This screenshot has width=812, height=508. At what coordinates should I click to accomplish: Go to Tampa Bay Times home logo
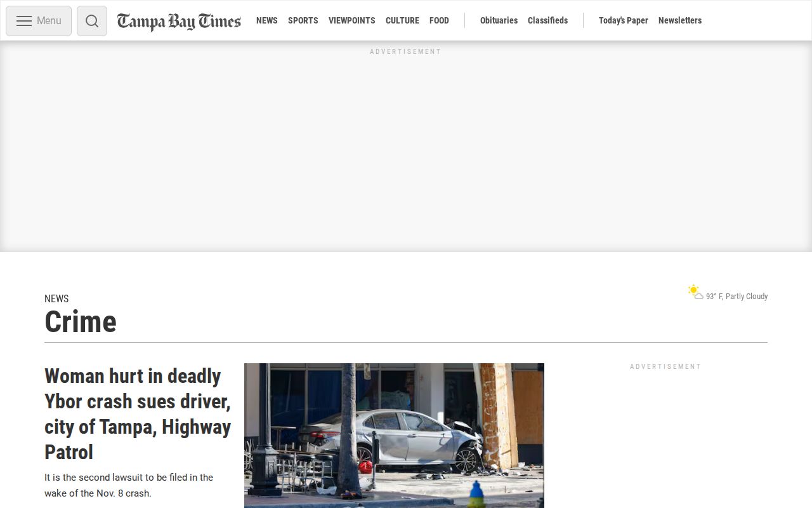(x=179, y=21)
